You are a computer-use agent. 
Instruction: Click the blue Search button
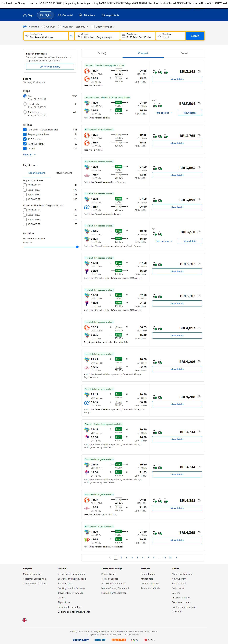click(x=195, y=36)
